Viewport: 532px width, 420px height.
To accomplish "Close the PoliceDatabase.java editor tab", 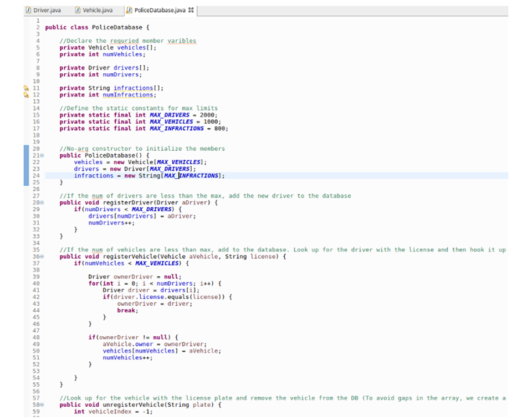I will pyautogui.click(x=192, y=10).
